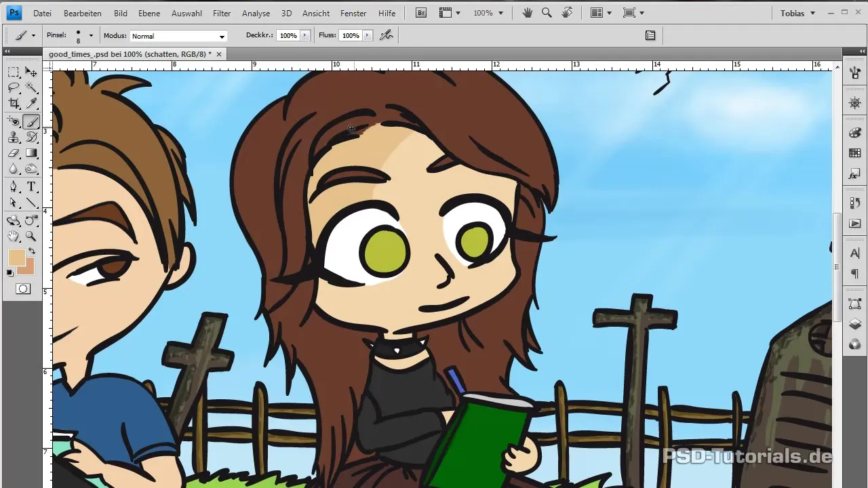The image size is (868, 488).
Task: Select the History Brush tool
Action: 31,138
